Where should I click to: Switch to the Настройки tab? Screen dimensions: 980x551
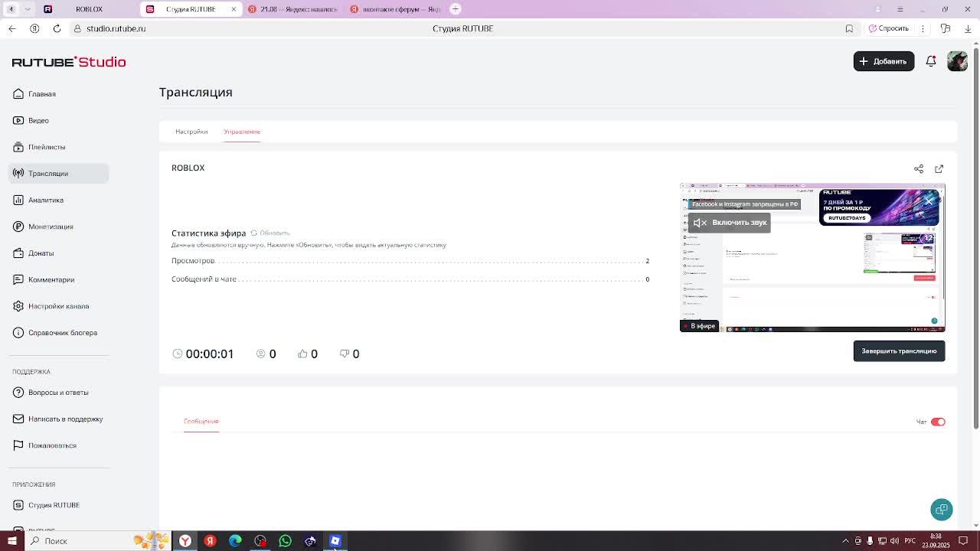pos(191,132)
